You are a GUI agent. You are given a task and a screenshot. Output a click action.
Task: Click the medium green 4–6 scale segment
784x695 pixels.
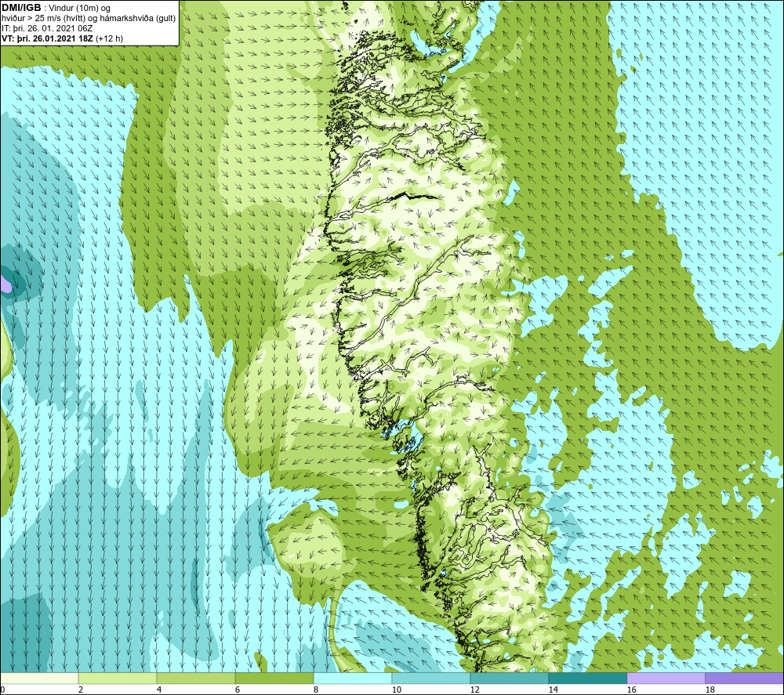(196, 678)
